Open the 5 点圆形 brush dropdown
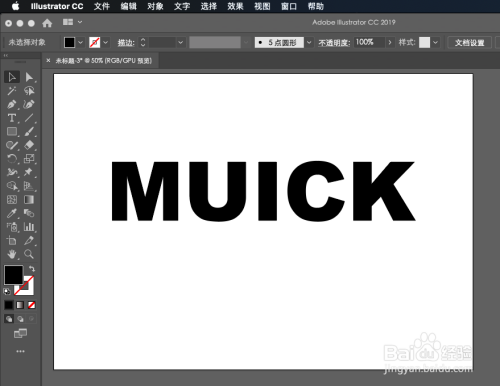The height and width of the screenshot is (386, 500). click(x=309, y=42)
